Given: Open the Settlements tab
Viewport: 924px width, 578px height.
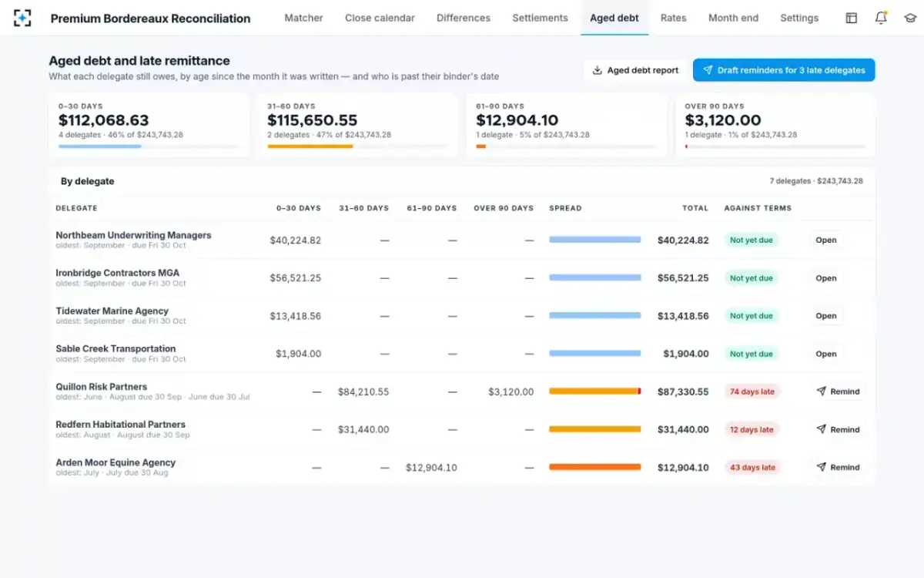Looking at the screenshot, I should click(540, 18).
